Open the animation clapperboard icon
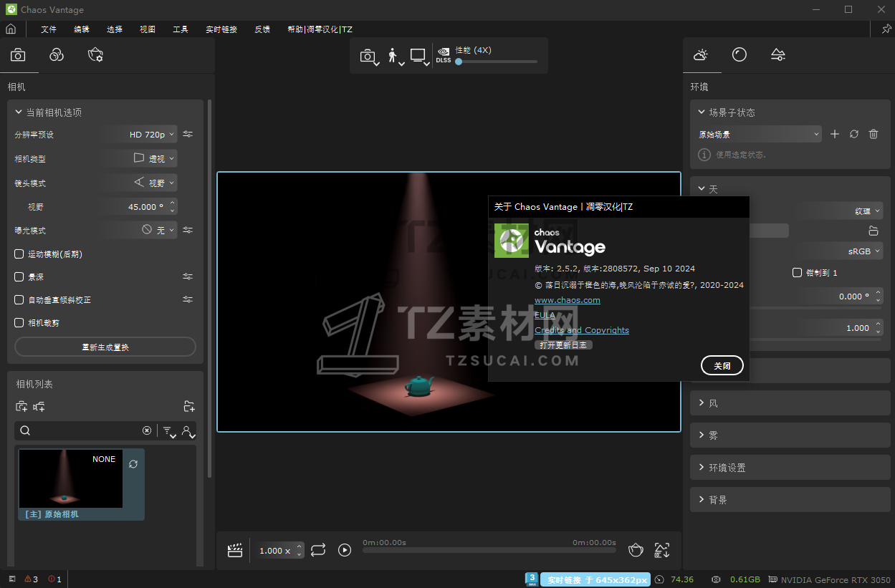 click(235, 550)
